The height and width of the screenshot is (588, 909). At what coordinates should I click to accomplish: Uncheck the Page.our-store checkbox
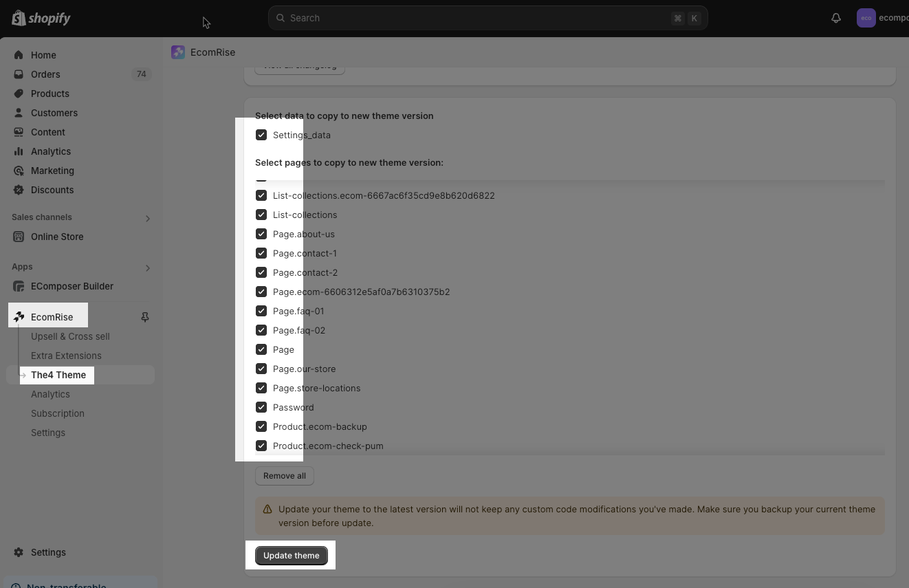click(x=261, y=369)
